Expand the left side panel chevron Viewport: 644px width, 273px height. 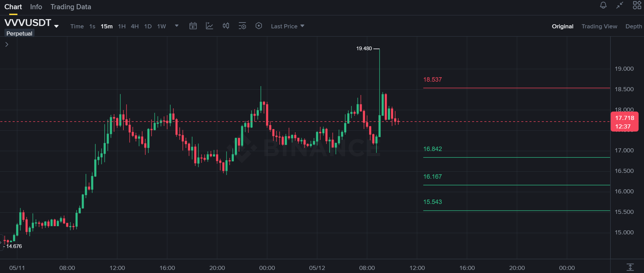pos(6,44)
